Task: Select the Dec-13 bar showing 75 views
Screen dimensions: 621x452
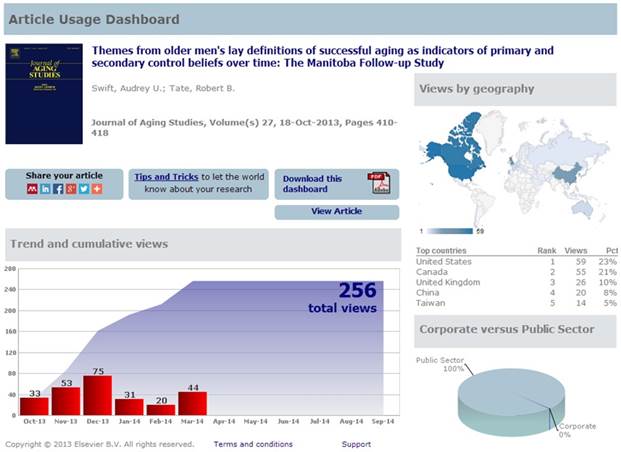Action: (x=97, y=395)
